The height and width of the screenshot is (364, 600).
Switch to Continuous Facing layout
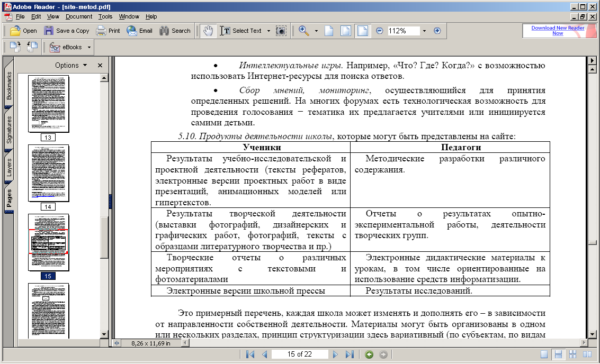(x=573, y=354)
